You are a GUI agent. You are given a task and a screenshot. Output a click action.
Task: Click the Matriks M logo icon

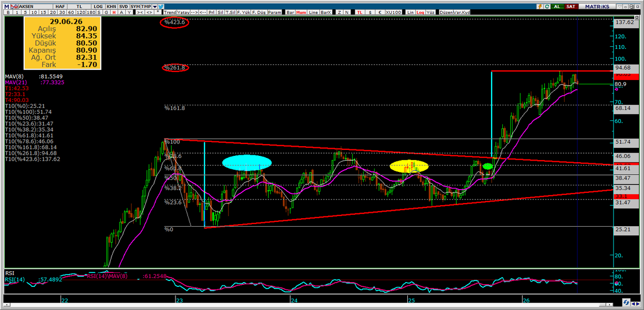point(7,6)
